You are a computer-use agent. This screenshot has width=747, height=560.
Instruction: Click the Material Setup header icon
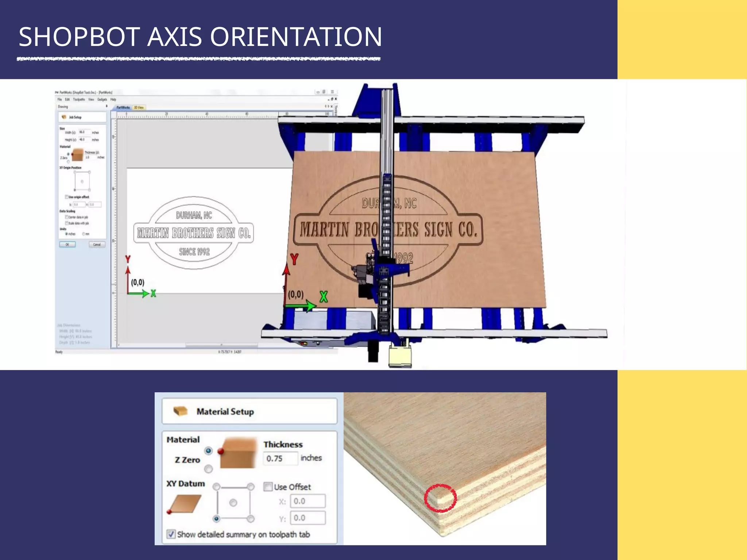tap(180, 411)
